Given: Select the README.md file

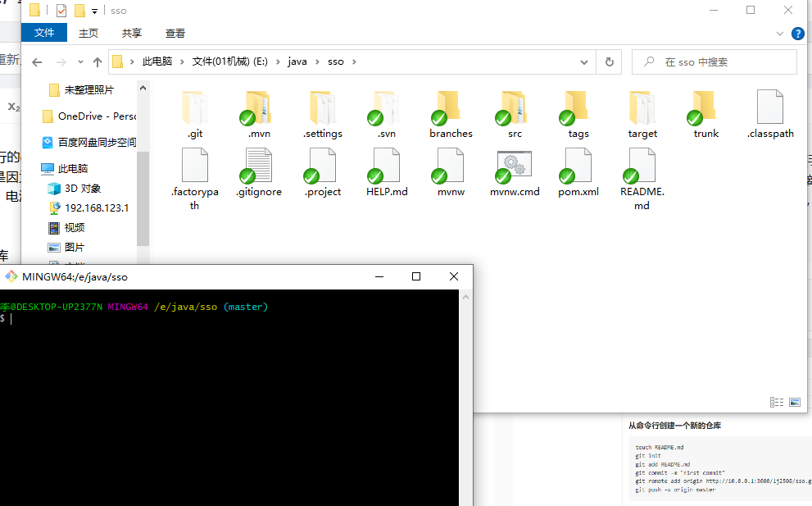Looking at the screenshot, I should pyautogui.click(x=642, y=179).
